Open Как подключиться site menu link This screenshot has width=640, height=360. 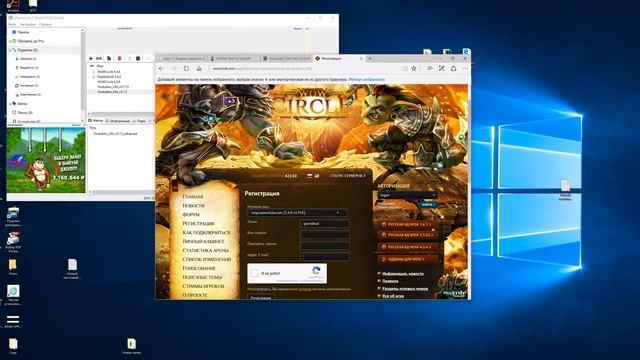pos(206,233)
